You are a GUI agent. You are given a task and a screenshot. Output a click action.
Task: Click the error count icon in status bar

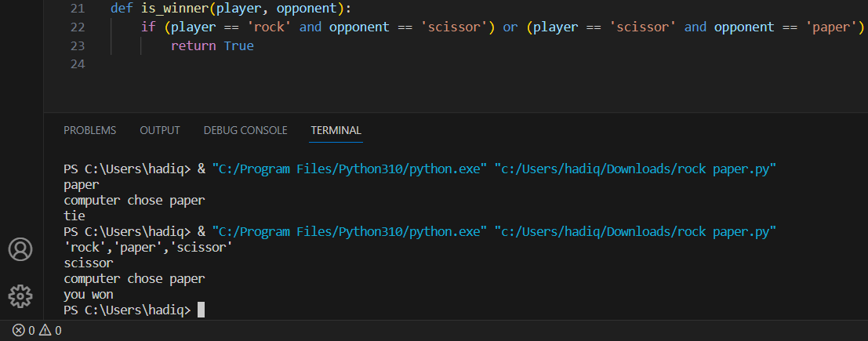(19, 331)
